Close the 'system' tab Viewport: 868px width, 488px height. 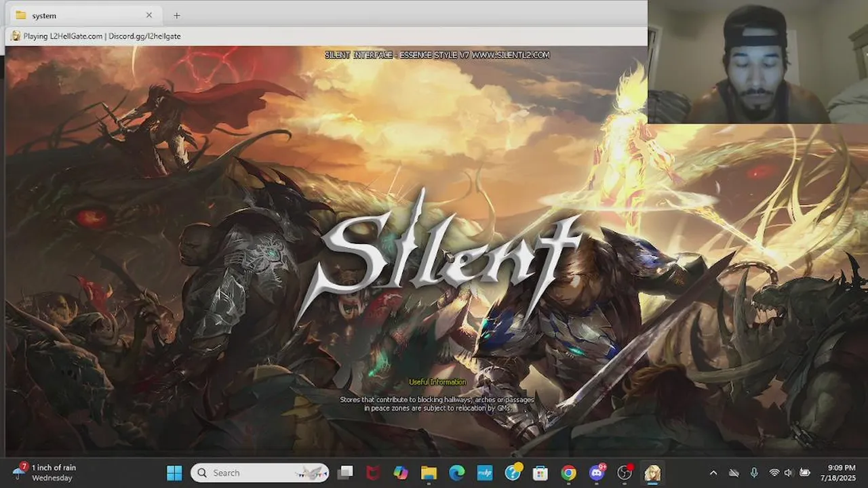pos(149,15)
